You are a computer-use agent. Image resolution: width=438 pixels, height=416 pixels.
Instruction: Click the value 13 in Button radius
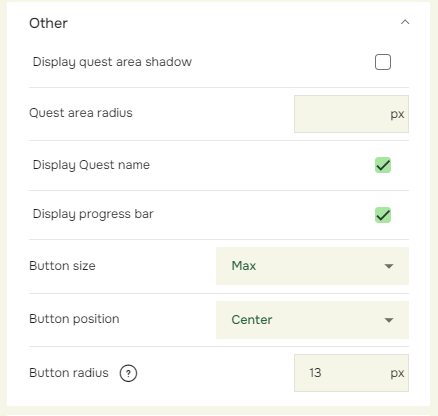pyautogui.click(x=315, y=373)
